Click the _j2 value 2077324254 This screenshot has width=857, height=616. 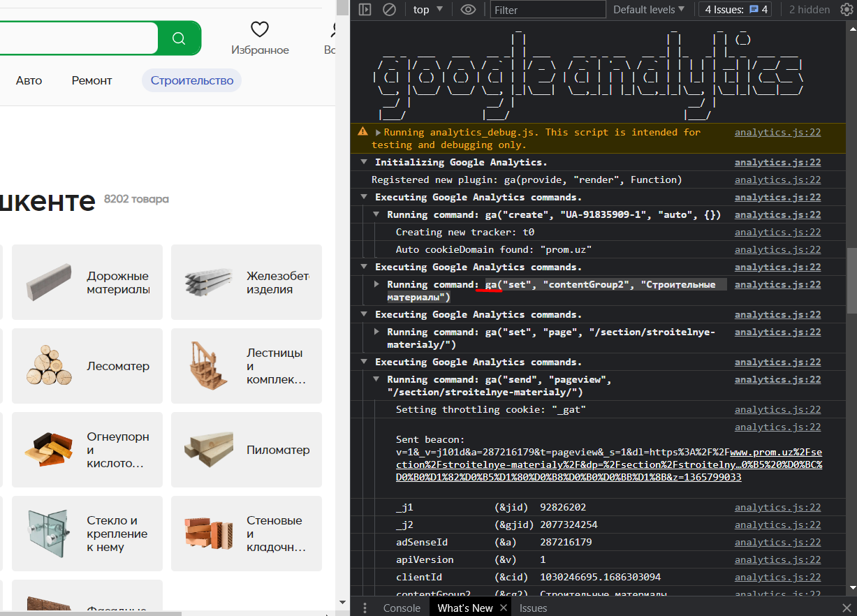pyautogui.click(x=569, y=525)
